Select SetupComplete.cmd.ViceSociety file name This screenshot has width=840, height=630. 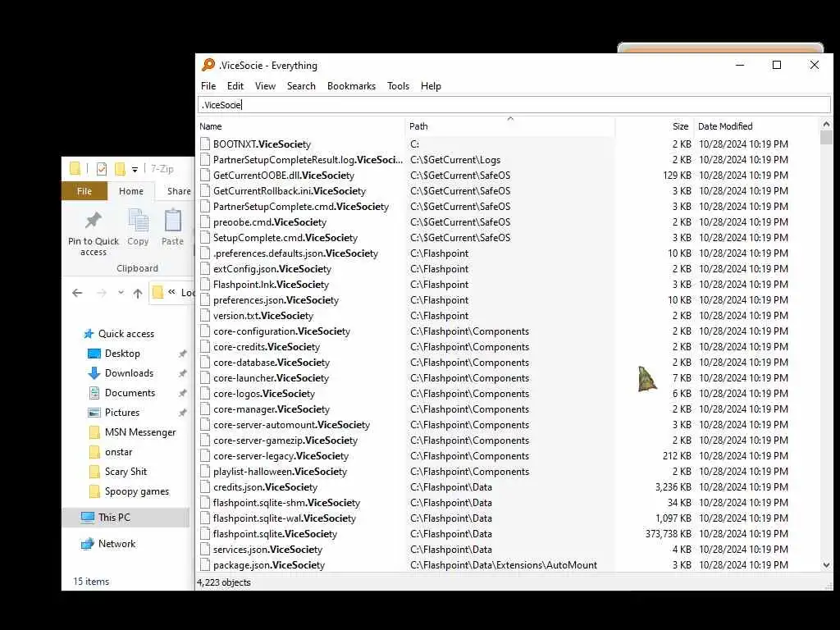point(285,237)
